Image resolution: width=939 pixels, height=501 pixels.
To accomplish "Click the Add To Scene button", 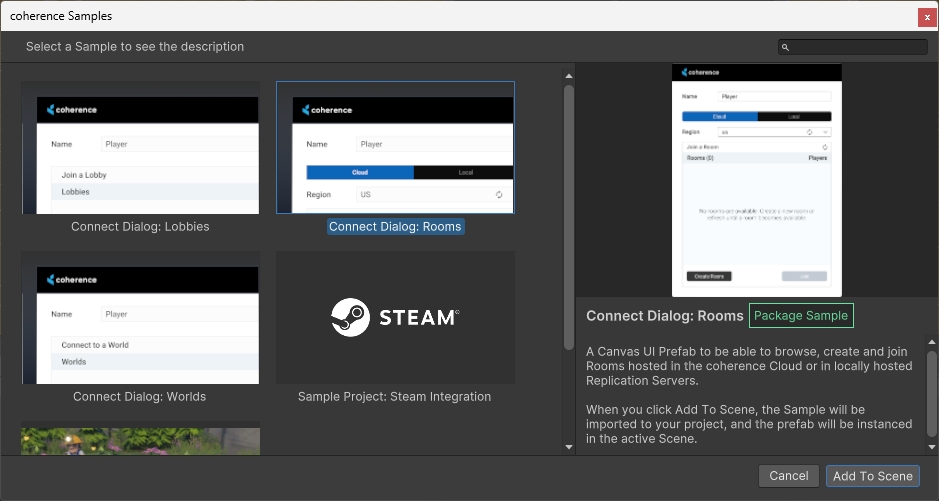I will [x=872, y=476].
